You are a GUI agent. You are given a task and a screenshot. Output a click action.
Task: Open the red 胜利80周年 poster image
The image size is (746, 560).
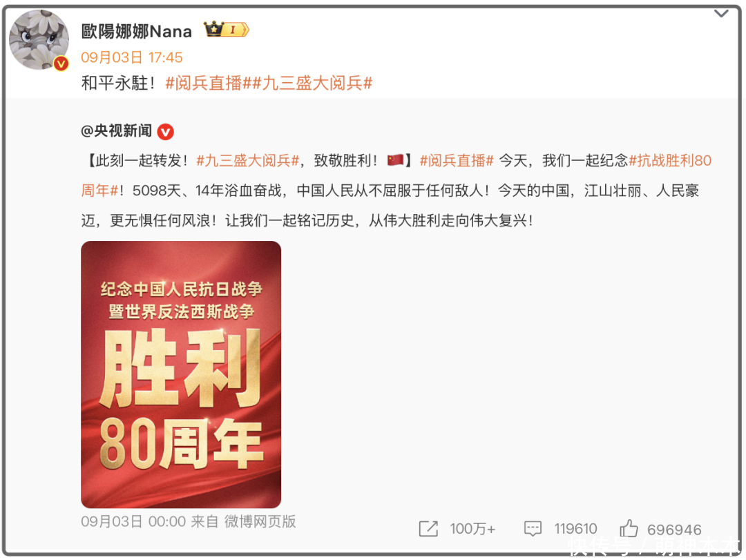tap(181, 374)
